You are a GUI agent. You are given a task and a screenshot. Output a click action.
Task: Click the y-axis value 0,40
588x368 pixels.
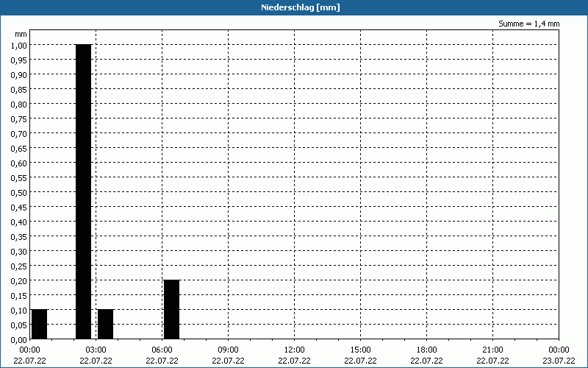point(19,222)
